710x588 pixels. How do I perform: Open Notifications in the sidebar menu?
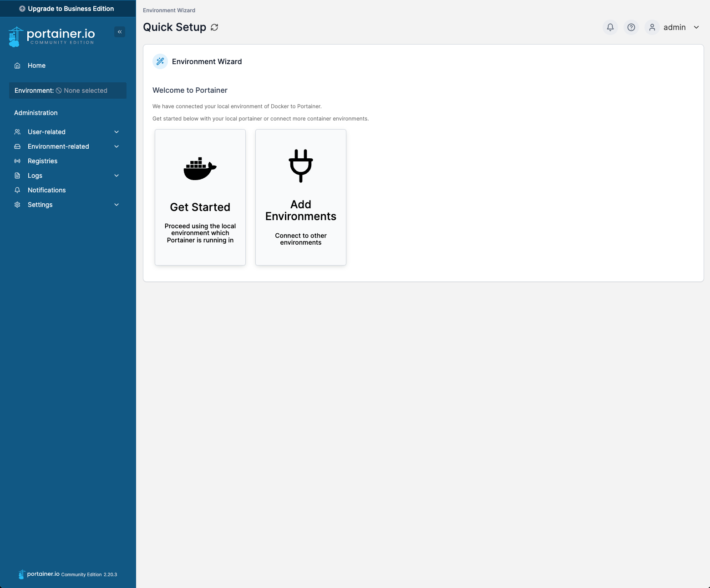coord(46,190)
